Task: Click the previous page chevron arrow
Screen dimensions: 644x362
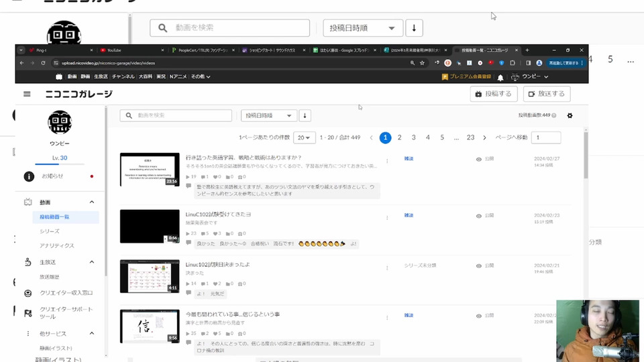Action: click(371, 137)
